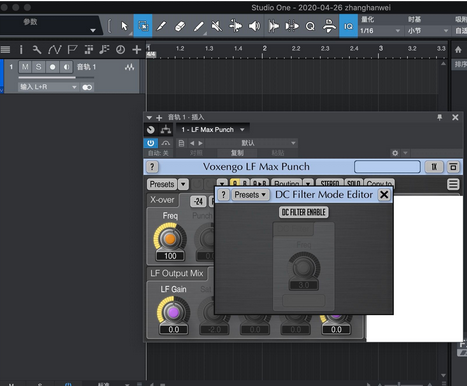Image resolution: width=467 pixels, height=386 pixels.
Task: Toggle monitor on track 1
Action: point(66,67)
